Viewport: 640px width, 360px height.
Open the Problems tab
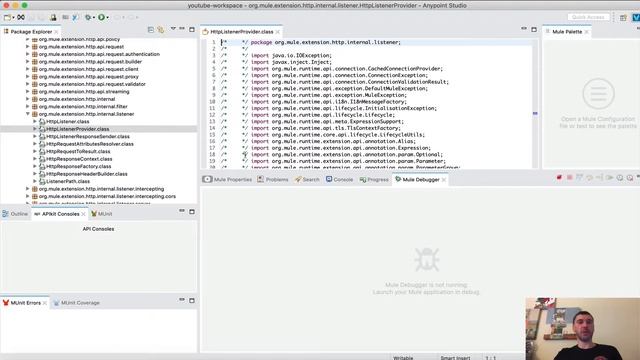click(x=273, y=180)
